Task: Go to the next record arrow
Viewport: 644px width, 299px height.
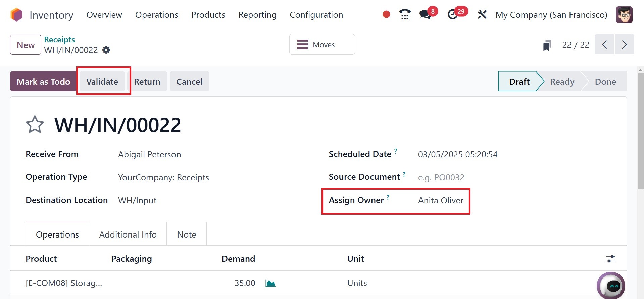Action: tap(624, 44)
